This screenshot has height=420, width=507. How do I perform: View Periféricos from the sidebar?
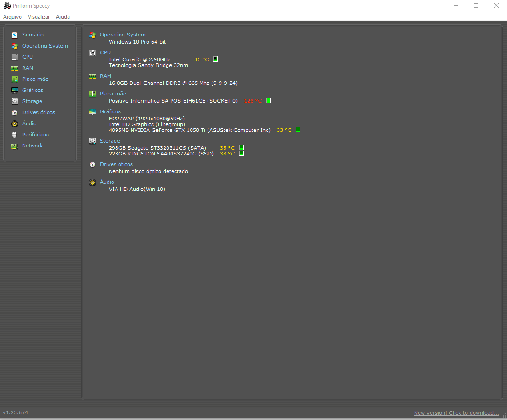click(x=36, y=135)
